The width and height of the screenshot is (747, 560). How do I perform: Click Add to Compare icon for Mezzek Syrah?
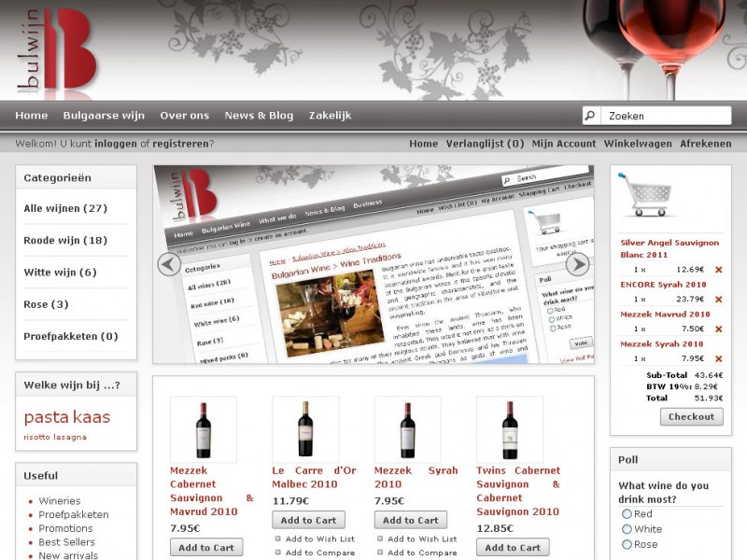[x=380, y=553]
